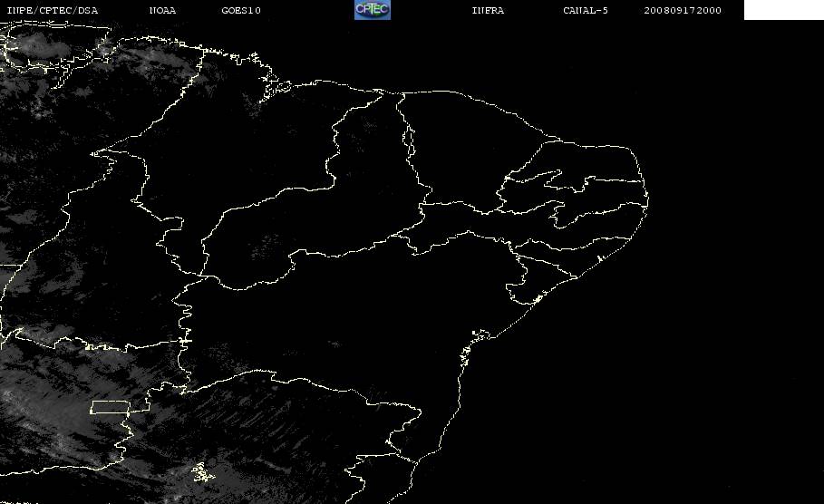Image resolution: width=824 pixels, height=504 pixels.
Task: Click the INFRA label in the header
Action: coord(489,11)
